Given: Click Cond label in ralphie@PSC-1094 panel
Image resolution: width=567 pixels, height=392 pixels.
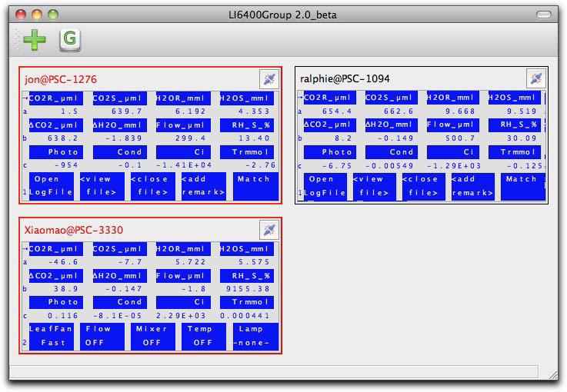Looking at the screenshot, I should (392, 152).
